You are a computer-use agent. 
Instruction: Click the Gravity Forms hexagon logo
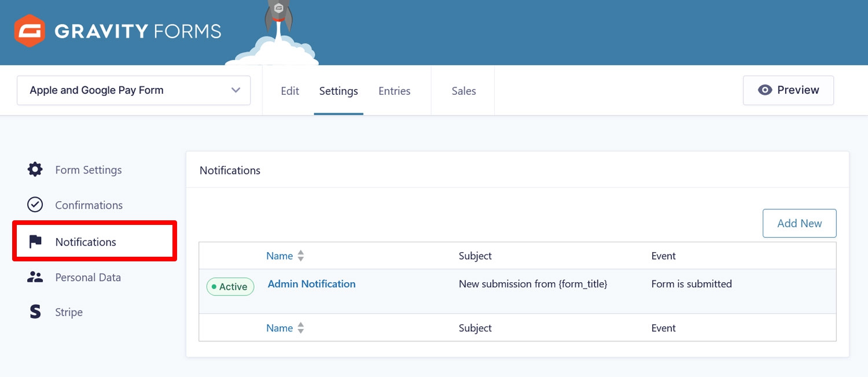29,31
